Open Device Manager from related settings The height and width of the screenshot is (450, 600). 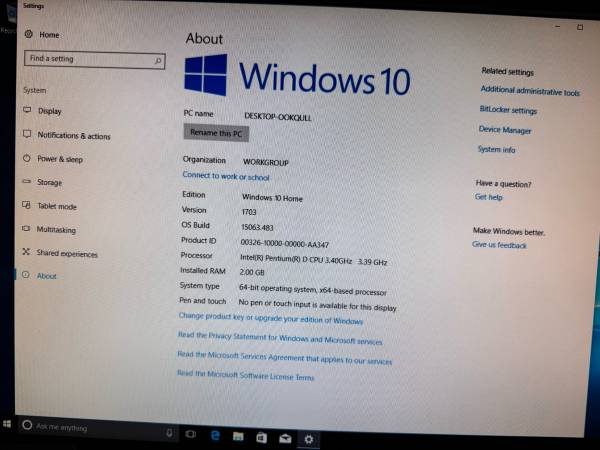[x=505, y=130]
